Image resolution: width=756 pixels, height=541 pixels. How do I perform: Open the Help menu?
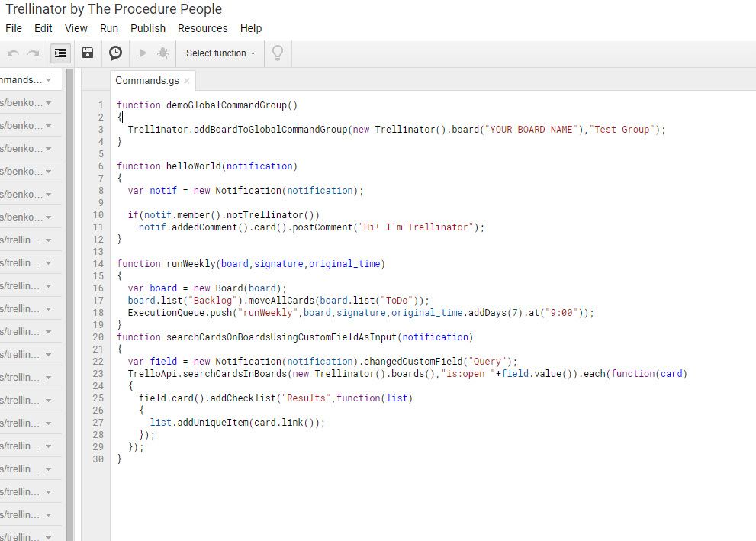click(251, 28)
